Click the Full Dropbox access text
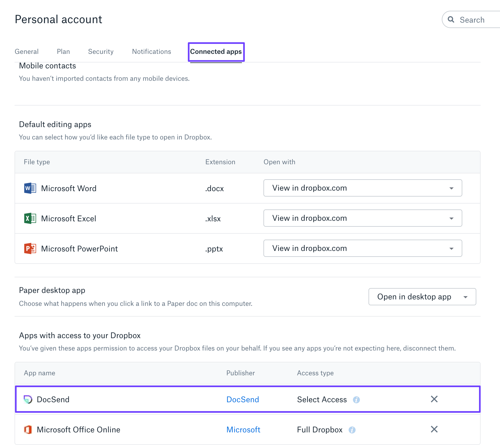This screenshot has height=448, width=500. coord(320,429)
